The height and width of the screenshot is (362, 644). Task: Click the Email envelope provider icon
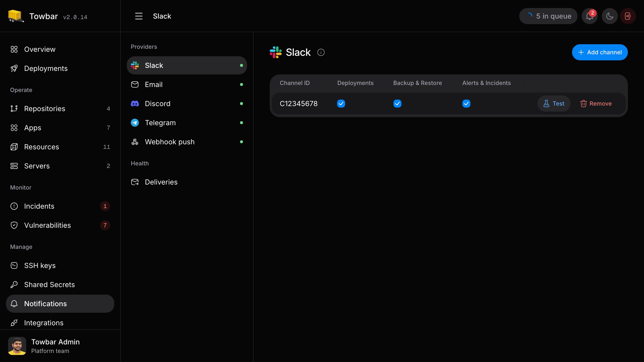coord(135,84)
